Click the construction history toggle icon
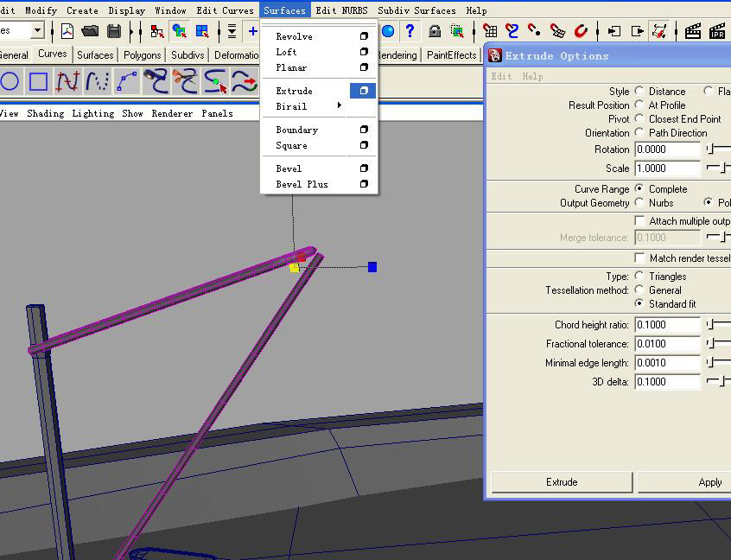Screen dimensions: 731x560 pyautogui.click(x=659, y=31)
